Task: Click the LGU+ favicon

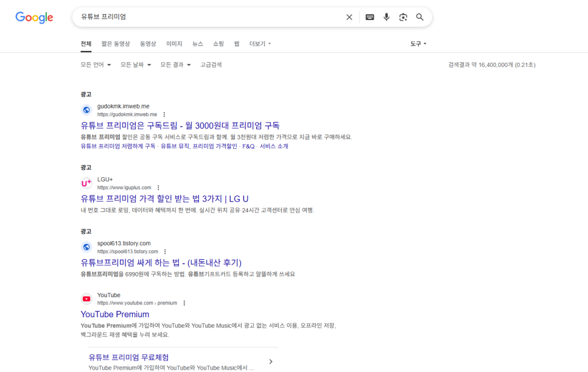Action: click(86, 183)
